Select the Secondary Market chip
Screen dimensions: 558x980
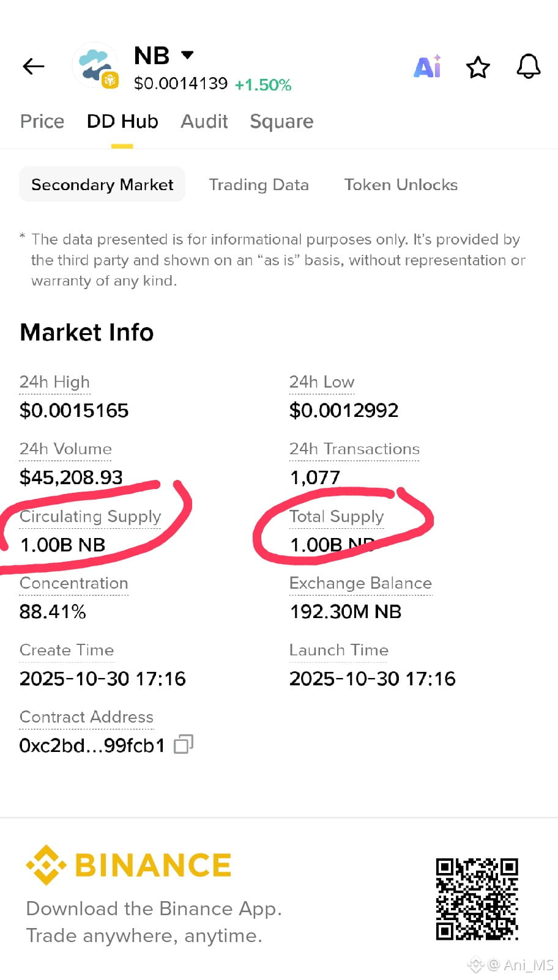[x=102, y=184]
